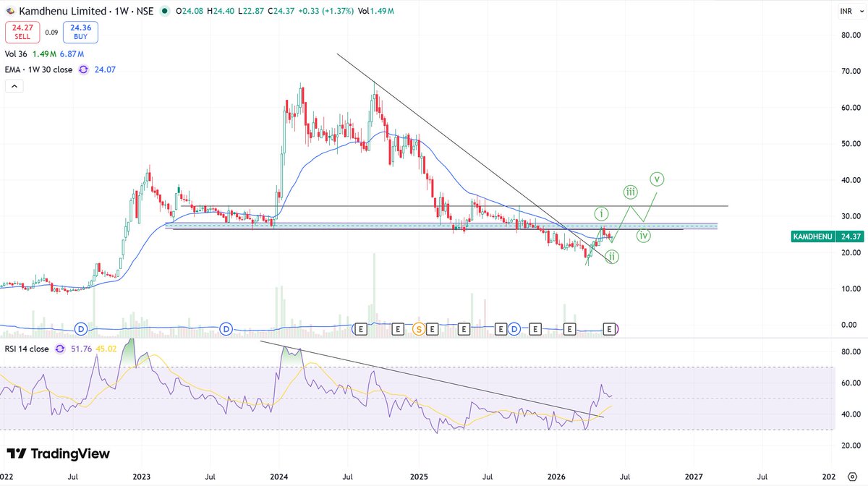Screen dimensions: 868x486
Task: Select the Elliott wave (iii) label
Action: (631, 192)
